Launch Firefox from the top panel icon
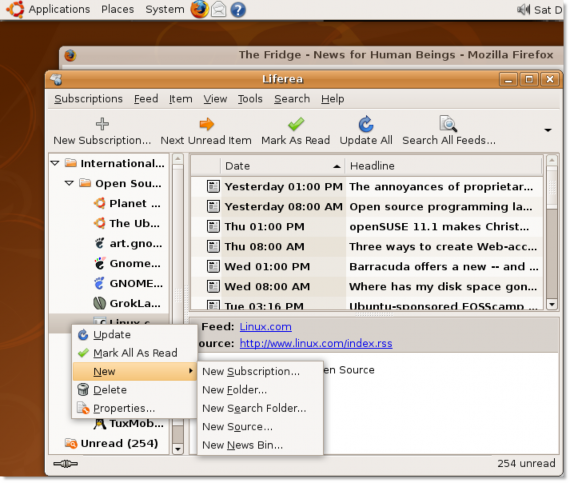570x483 pixels. coord(199,9)
